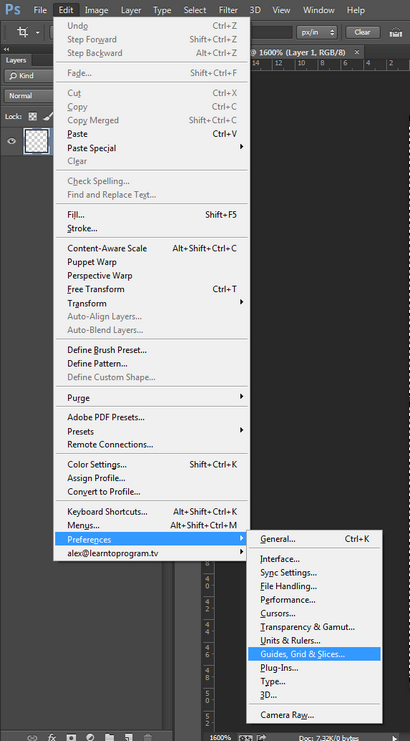Open the View menu
This screenshot has height=741, width=410.
(282, 10)
